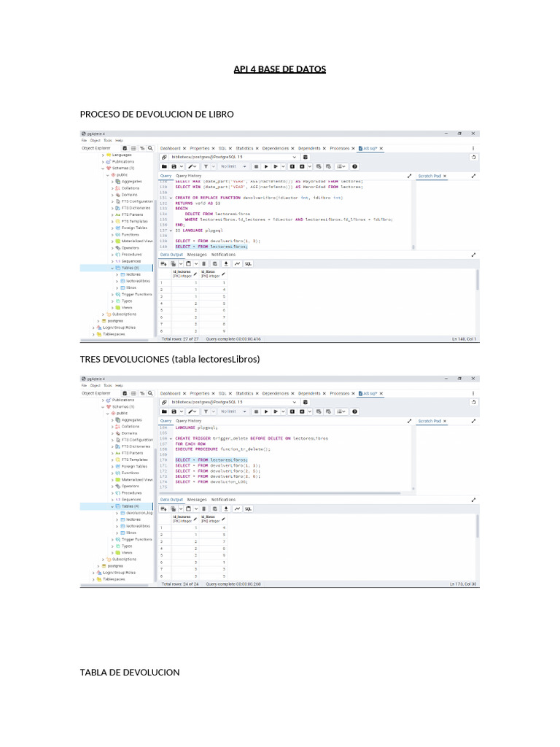Open Tools menu in Tables (4) pgAdmin window
This screenshot has width=560, height=747.
click(x=108, y=385)
